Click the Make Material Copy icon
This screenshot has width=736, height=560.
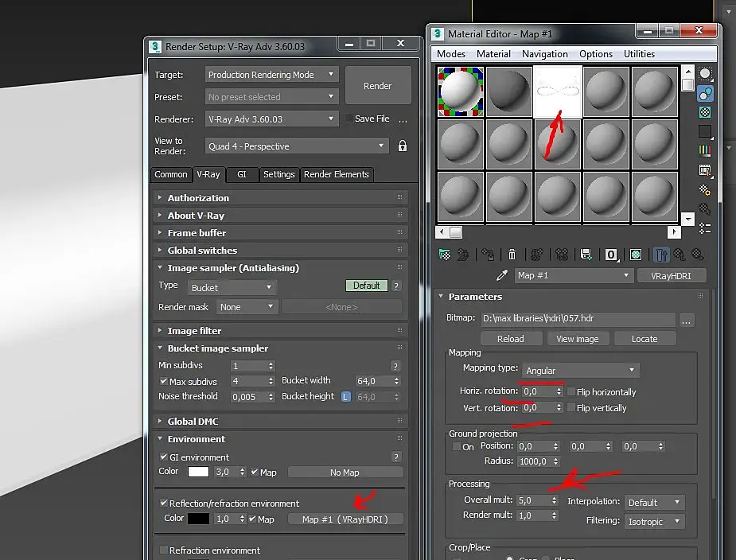pos(536,255)
